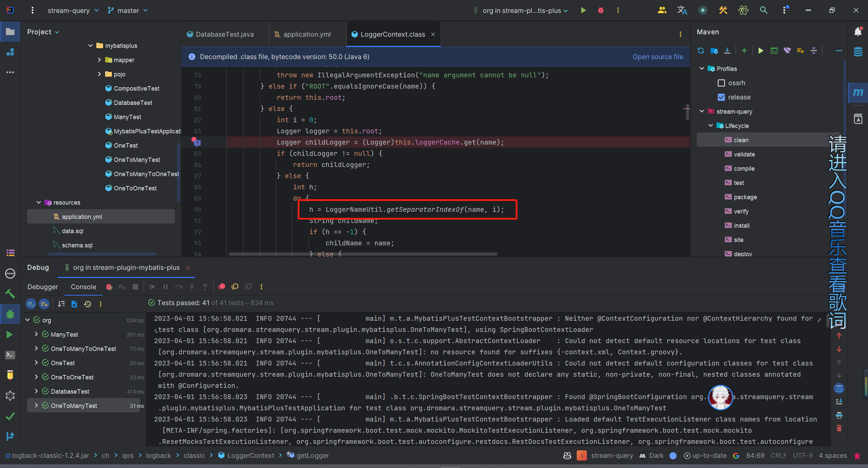Open the Database tool window
This screenshot has height=468, width=868.
coord(858,52)
